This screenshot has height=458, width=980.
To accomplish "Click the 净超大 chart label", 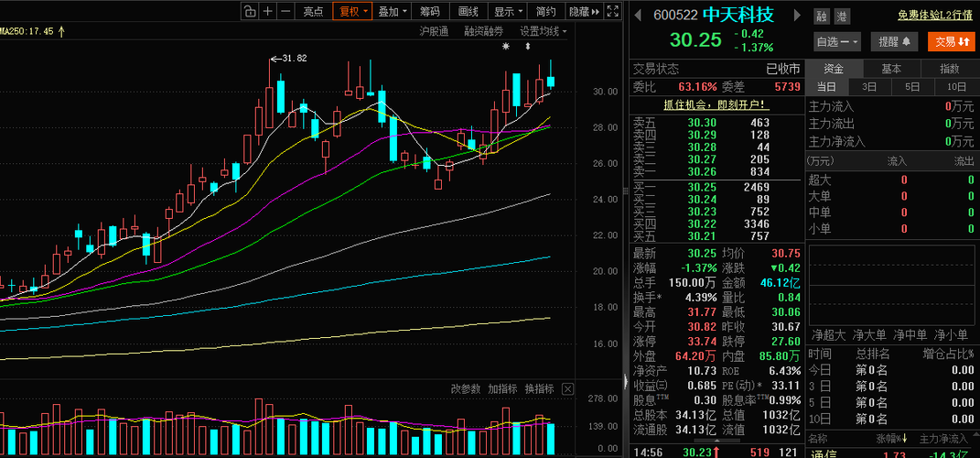I will point(827,334).
